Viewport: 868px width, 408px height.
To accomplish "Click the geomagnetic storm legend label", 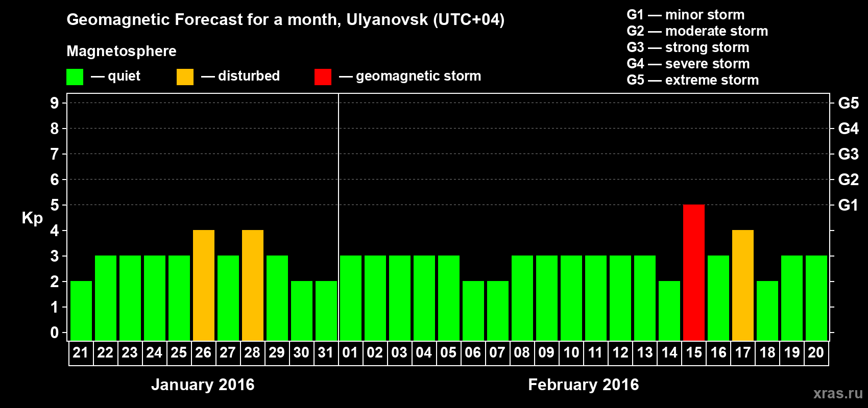I will (419, 76).
